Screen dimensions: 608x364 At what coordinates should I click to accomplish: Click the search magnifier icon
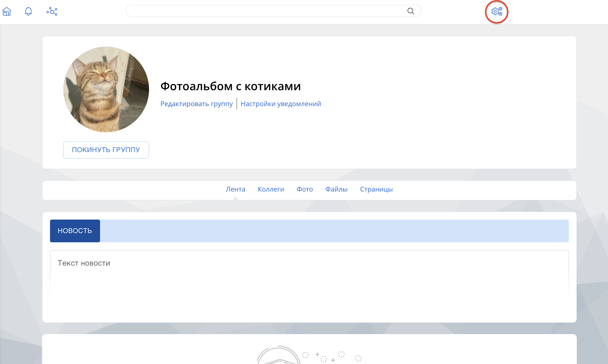[x=411, y=11]
